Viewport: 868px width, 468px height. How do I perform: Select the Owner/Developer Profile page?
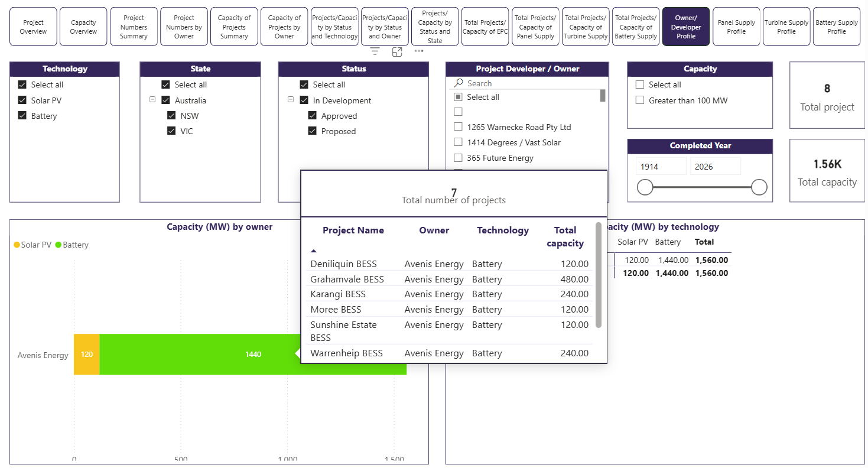686,27
